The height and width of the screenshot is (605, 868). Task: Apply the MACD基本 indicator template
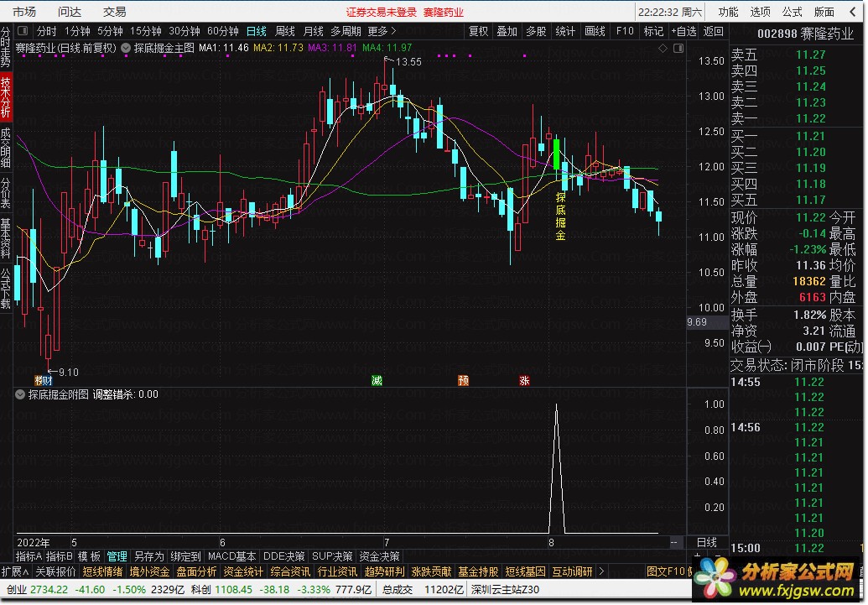[x=232, y=556]
